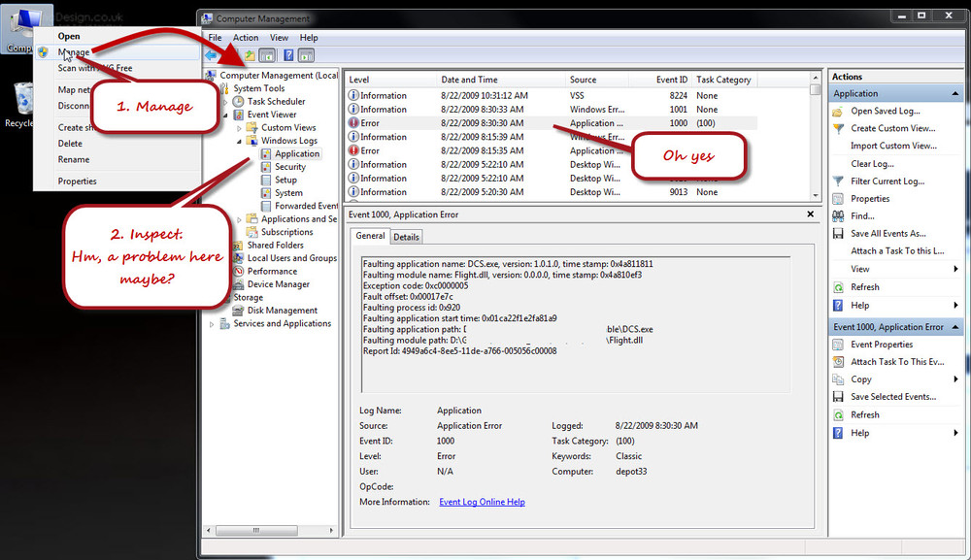971x560 pixels.
Task: Click Filter Current Log action
Action: click(x=887, y=181)
